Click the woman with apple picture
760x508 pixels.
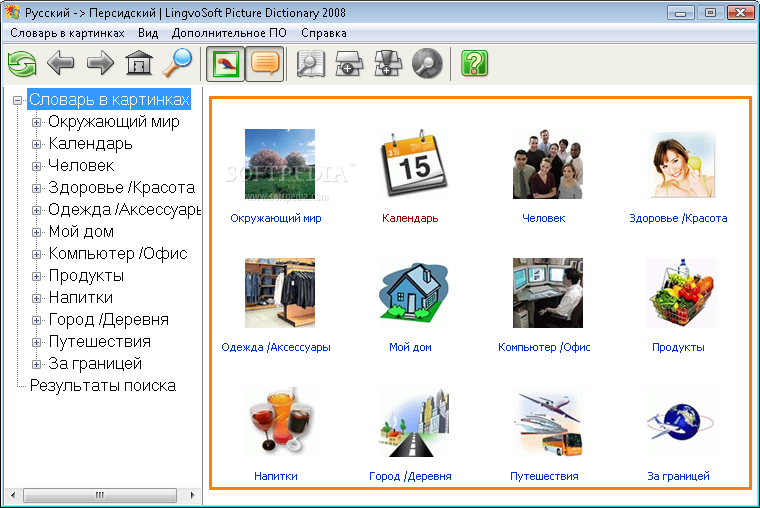pyautogui.click(x=682, y=164)
